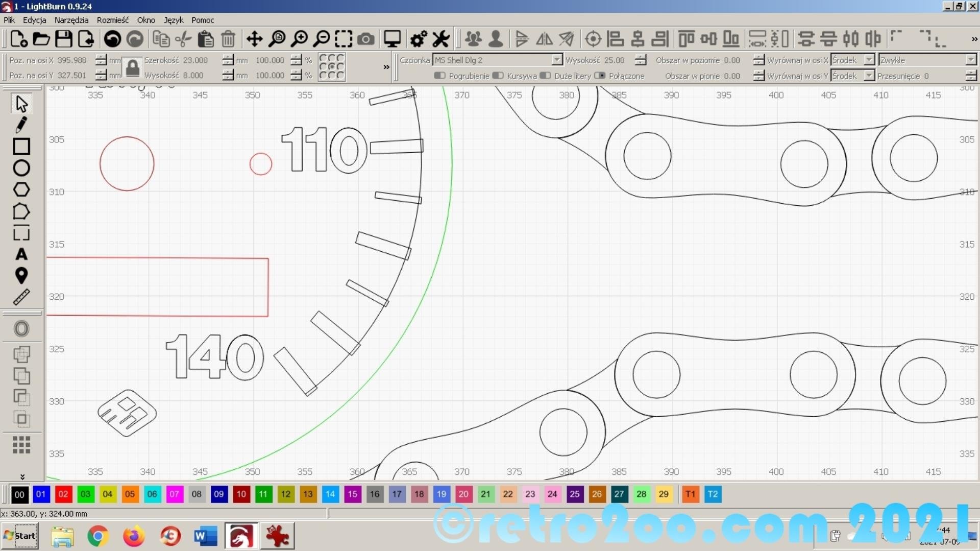Open the Edycja menu
The width and height of the screenshot is (980, 551).
[x=34, y=20]
